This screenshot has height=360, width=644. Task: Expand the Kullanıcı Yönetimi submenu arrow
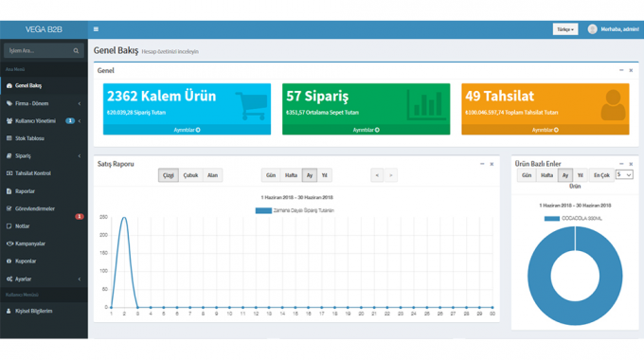point(80,121)
